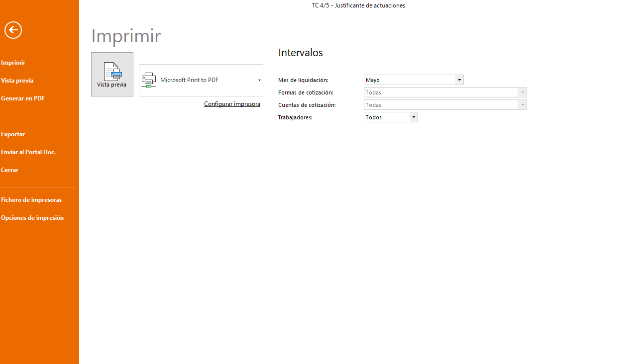Click the Cuentas de cotización label

[x=307, y=105]
